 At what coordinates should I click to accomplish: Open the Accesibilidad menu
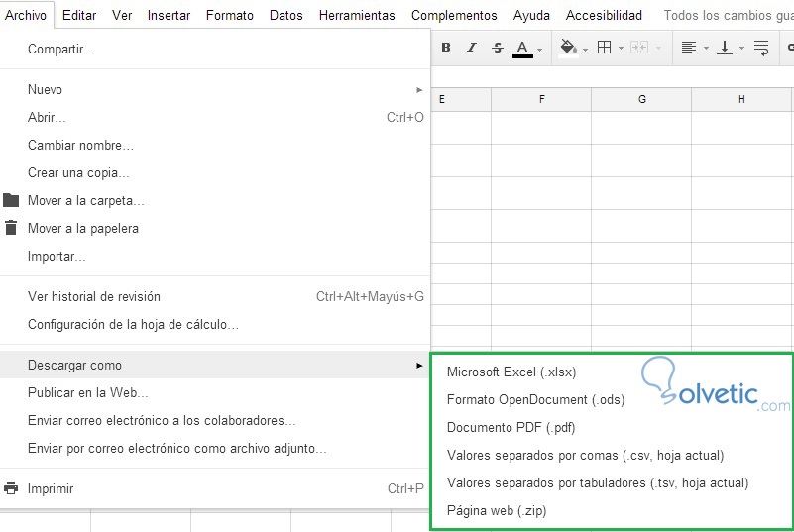tap(604, 15)
